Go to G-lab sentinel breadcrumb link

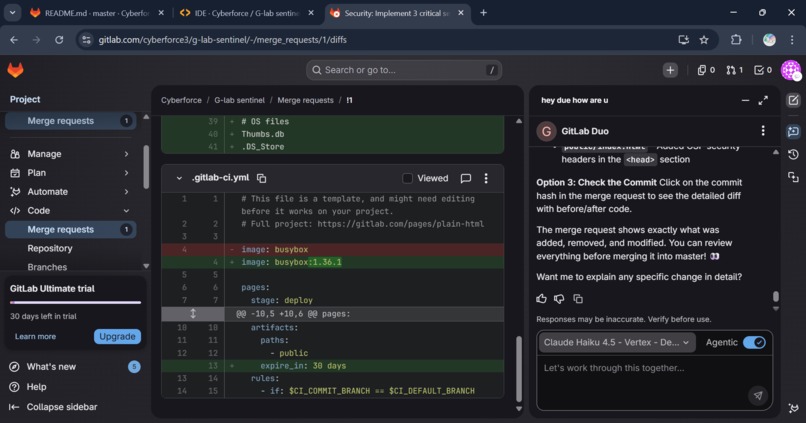click(x=240, y=100)
